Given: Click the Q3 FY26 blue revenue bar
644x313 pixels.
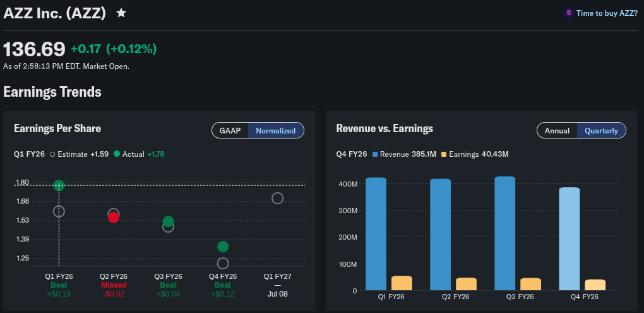Looking at the screenshot, I should pos(504,233).
